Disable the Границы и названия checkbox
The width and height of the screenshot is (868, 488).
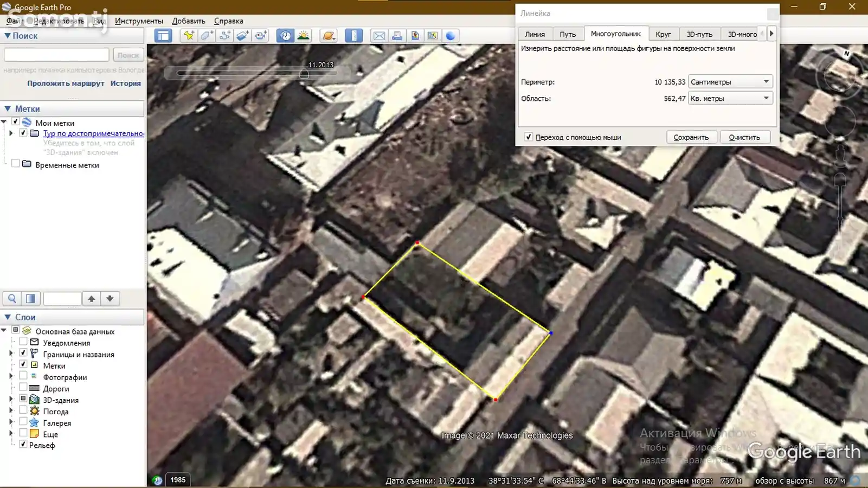click(23, 353)
